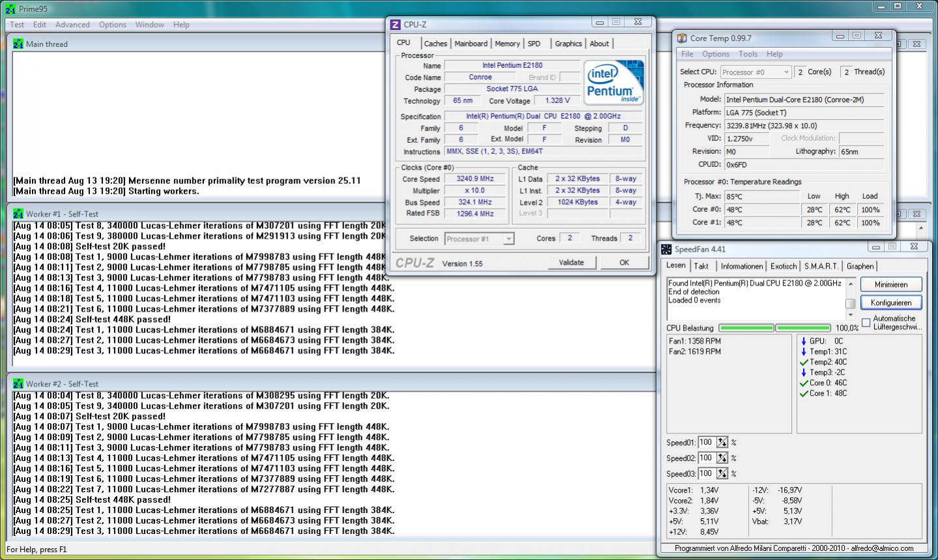Switch to SpeedFan Graphen tab

860,266
